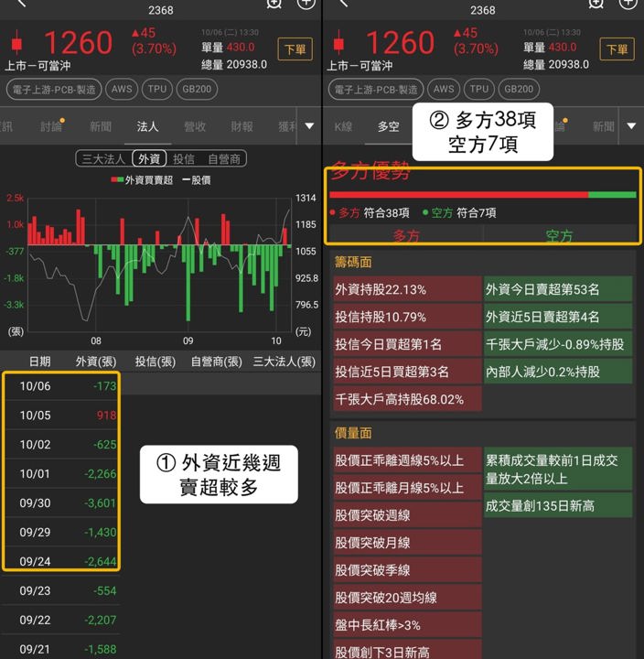Switch to the 討論 tab in left panel
This screenshot has height=659, width=644.
51,126
